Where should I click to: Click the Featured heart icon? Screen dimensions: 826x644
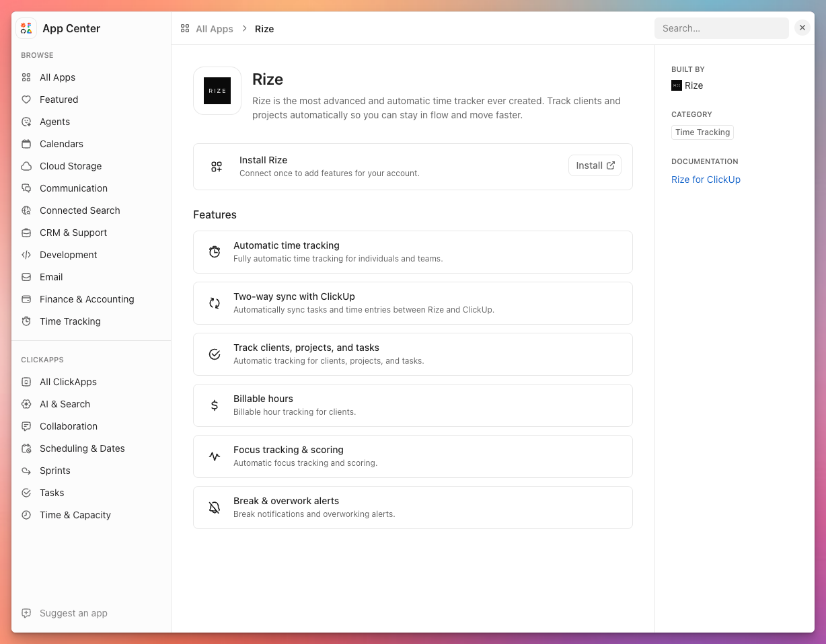(x=26, y=99)
